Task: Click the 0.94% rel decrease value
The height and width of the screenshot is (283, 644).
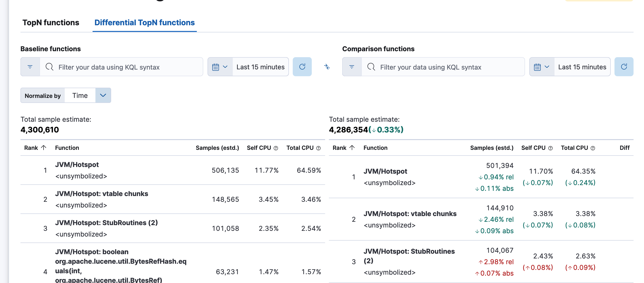Action: [x=496, y=177]
